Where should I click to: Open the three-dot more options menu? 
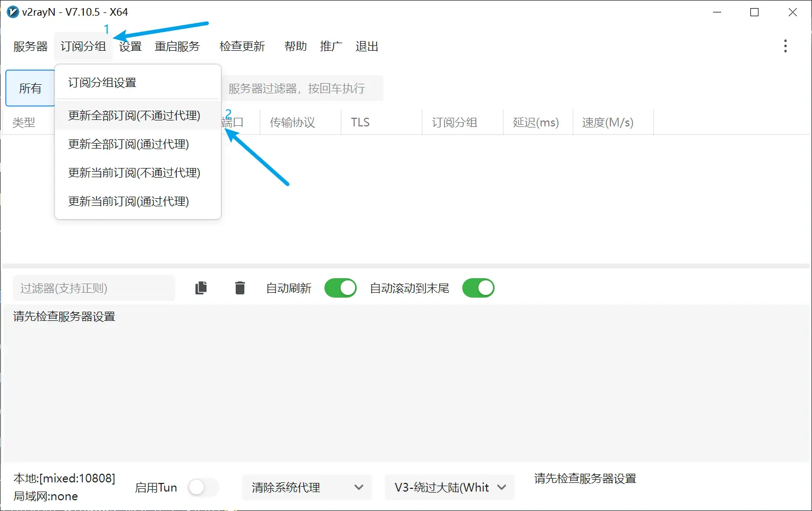(786, 46)
